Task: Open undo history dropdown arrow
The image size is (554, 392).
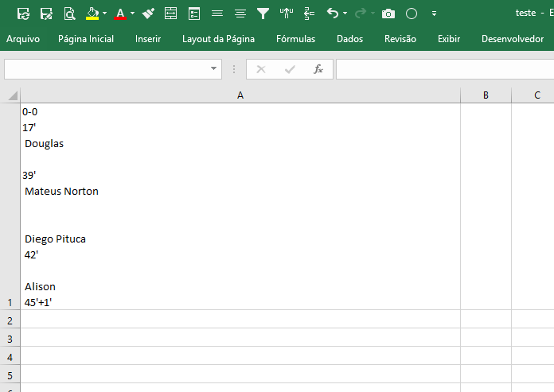Action: click(x=345, y=14)
